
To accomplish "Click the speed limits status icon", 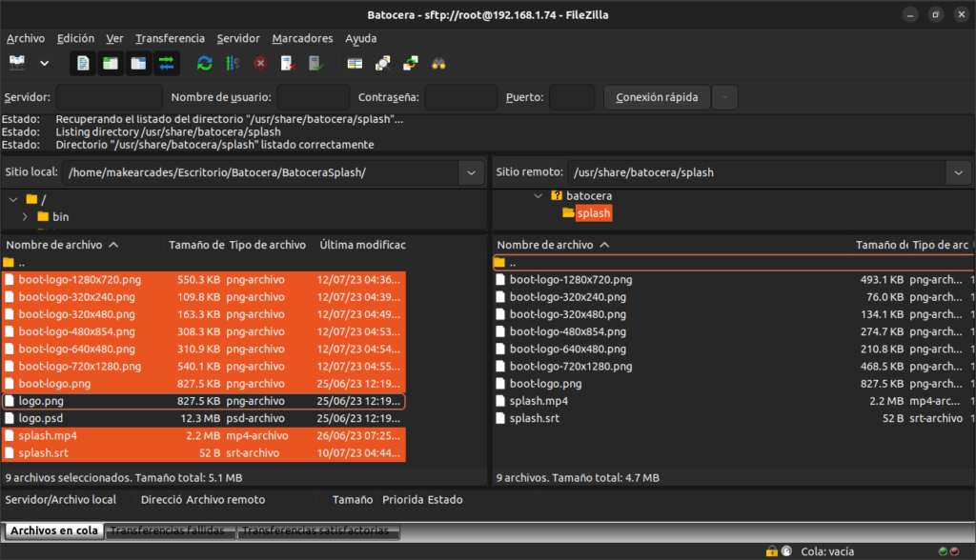I will (786, 551).
